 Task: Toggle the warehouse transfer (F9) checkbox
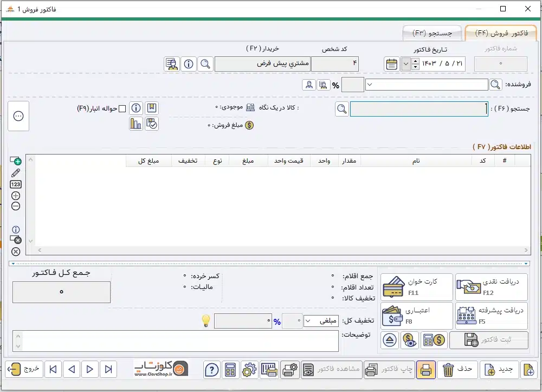tap(122, 109)
